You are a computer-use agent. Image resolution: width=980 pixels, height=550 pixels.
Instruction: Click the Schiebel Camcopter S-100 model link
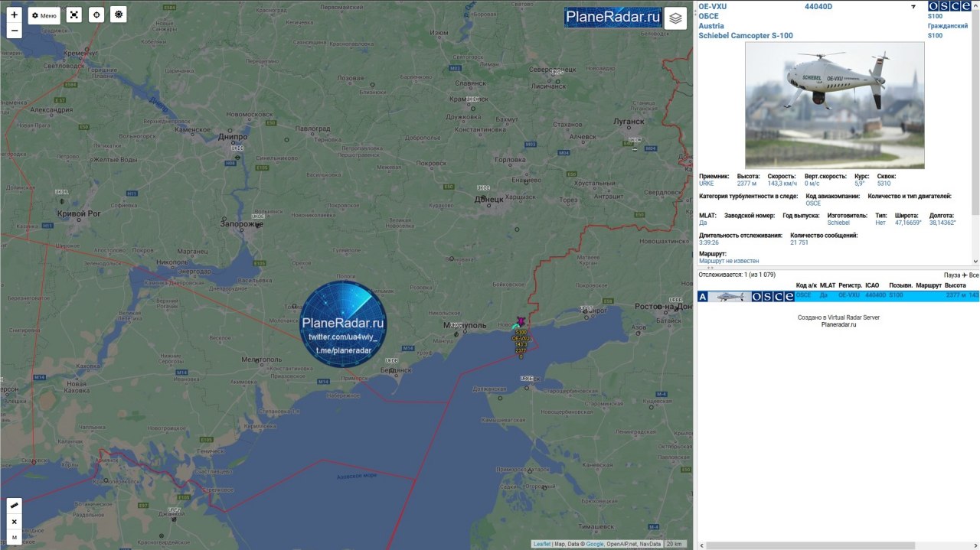[746, 36]
